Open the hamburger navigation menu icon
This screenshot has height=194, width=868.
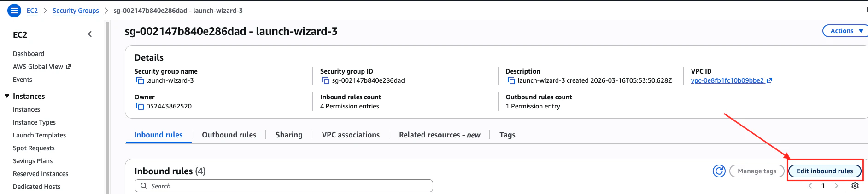tap(15, 10)
